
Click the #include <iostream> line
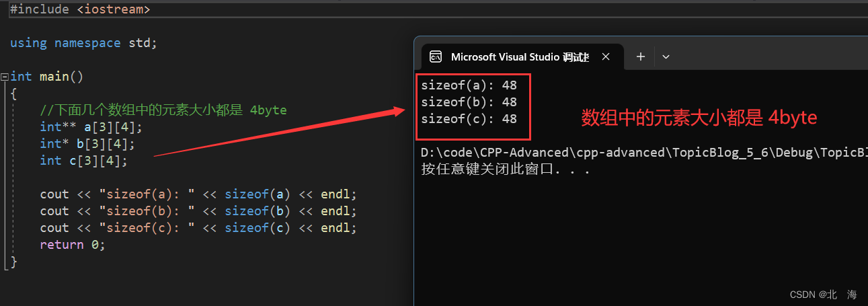(x=80, y=9)
